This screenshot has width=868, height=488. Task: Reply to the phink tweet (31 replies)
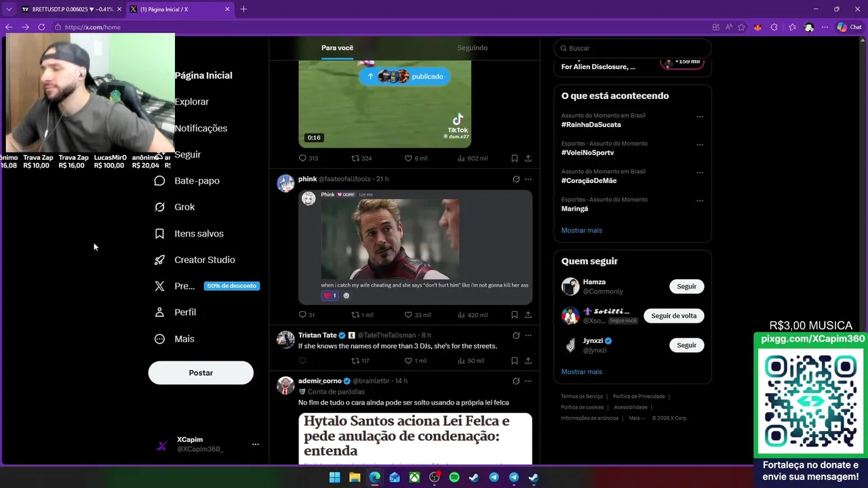(x=307, y=314)
